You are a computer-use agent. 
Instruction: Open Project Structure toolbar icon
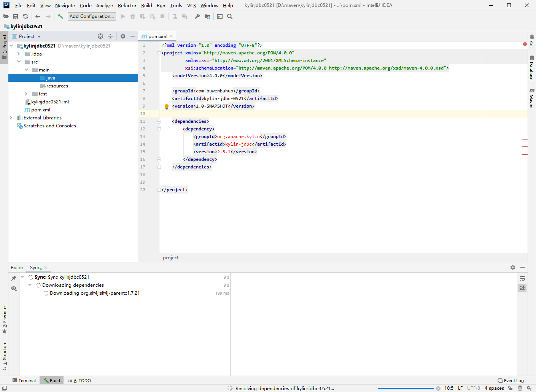[x=207, y=16]
